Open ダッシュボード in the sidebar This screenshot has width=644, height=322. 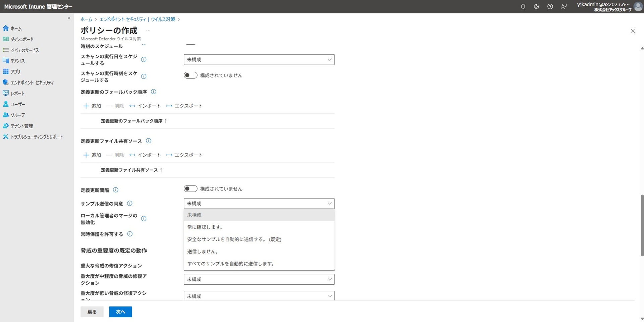click(x=22, y=39)
